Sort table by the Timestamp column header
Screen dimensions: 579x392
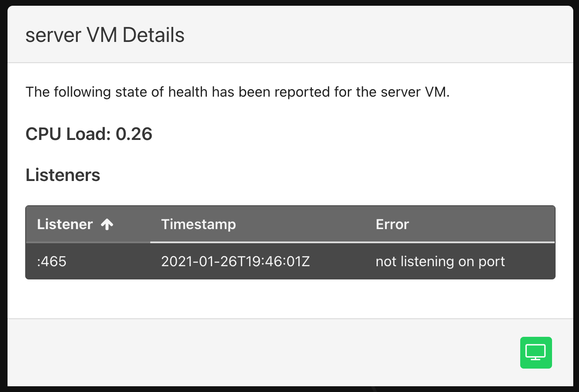click(198, 224)
